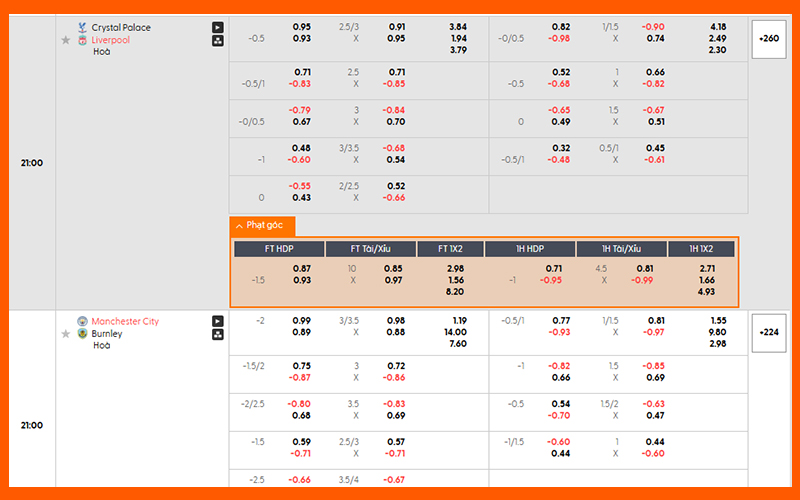This screenshot has width=800, height=500.
Task: Open live stream for Crystal Palace match
Action: [x=218, y=28]
